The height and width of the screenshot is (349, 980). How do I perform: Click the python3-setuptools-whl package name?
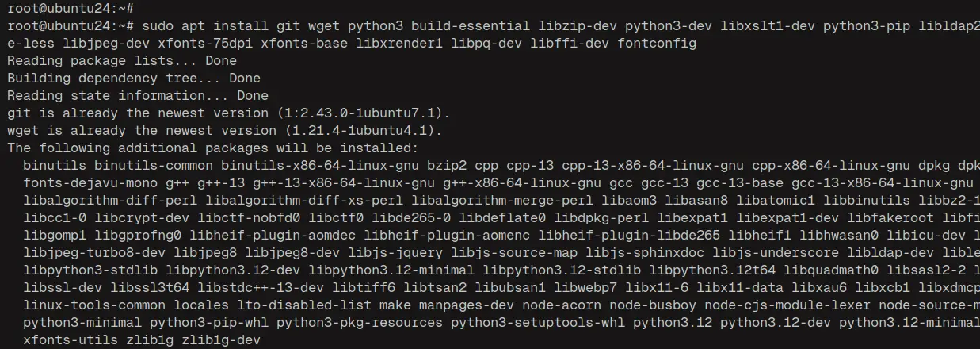click(x=538, y=322)
